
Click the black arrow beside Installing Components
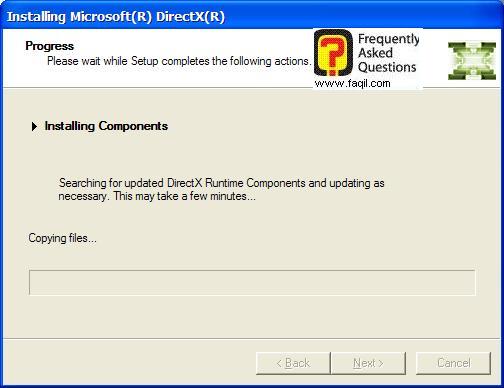coord(34,127)
